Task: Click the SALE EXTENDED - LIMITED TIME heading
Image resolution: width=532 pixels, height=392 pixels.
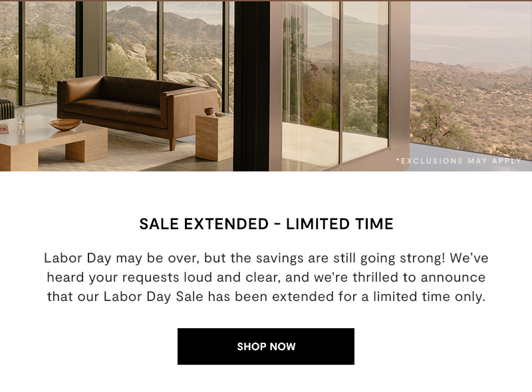Action: pyautogui.click(x=266, y=224)
